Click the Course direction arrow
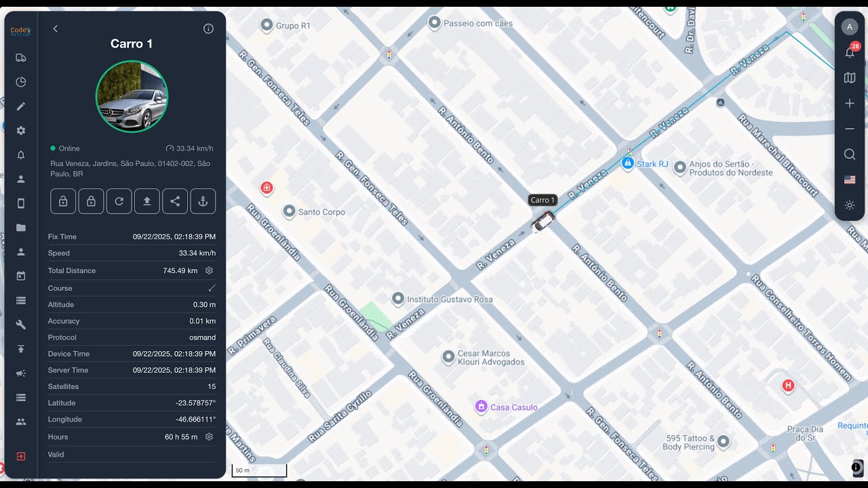Image resolution: width=868 pixels, height=488 pixels. 212,288
